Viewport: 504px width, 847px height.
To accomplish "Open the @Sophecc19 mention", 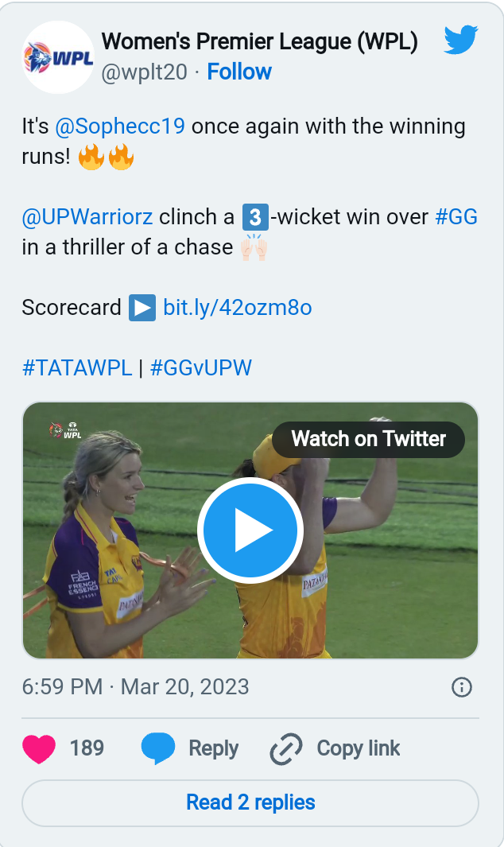I will (120, 126).
